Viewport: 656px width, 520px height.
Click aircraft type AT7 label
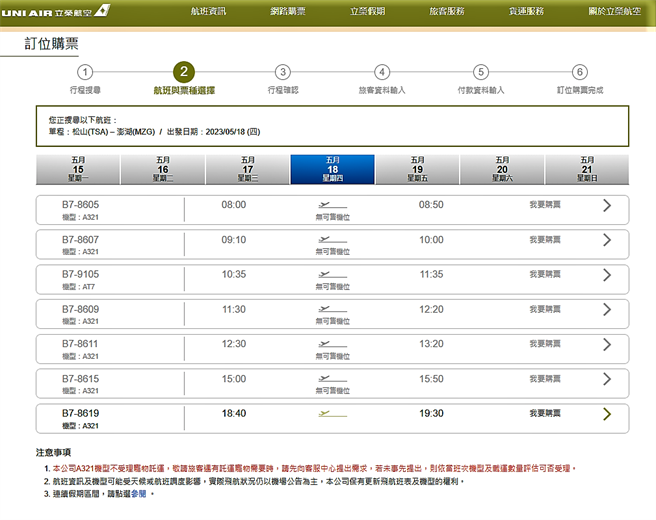pos(79,287)
